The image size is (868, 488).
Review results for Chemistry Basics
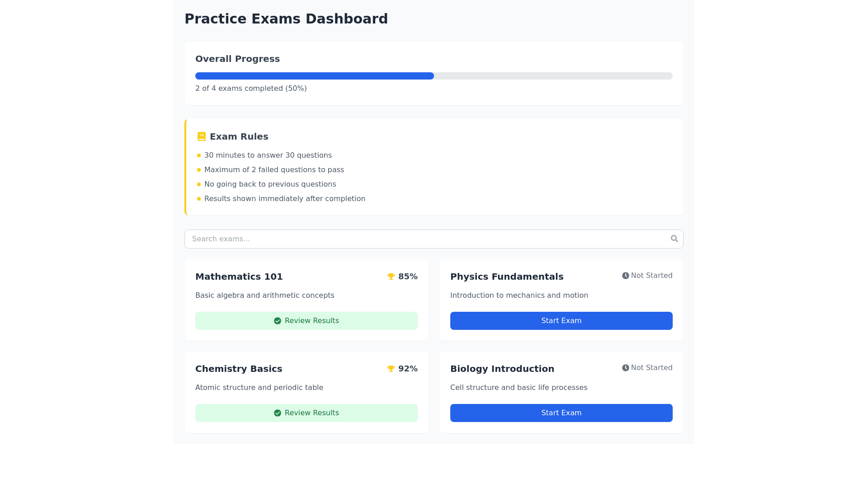click(307, 413)
